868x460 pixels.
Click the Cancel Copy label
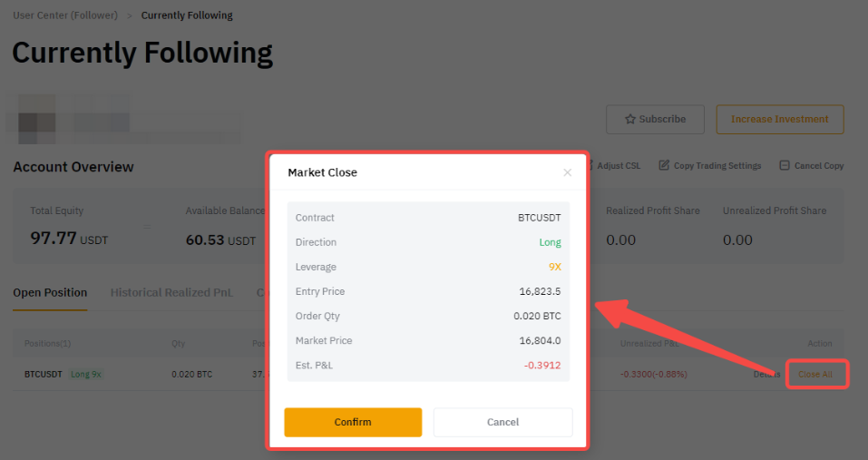[x=818, y=166]
